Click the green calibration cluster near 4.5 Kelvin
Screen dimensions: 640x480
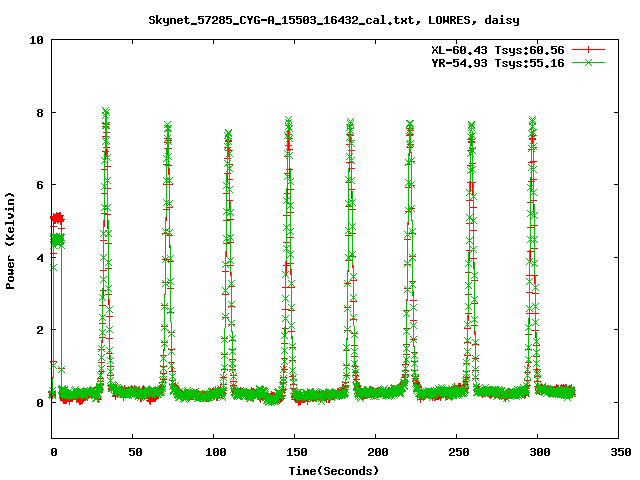click(x=58, y=240)
